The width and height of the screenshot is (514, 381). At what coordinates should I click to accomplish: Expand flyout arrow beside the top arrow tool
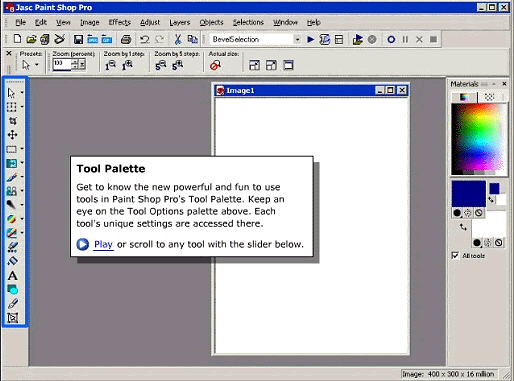[22, 92]
